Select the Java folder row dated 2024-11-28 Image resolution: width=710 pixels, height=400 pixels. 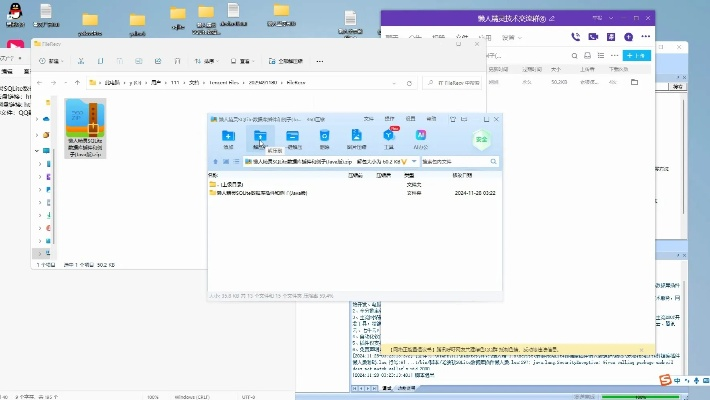click(x=355, y=193)
